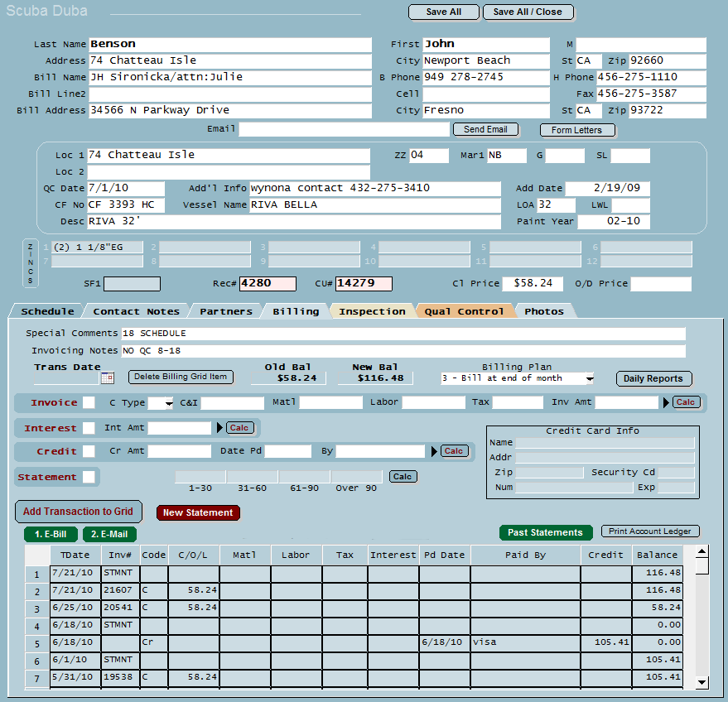Click the Invoicing Notes field
Screen dimensions: 728x702
point(403,351)
